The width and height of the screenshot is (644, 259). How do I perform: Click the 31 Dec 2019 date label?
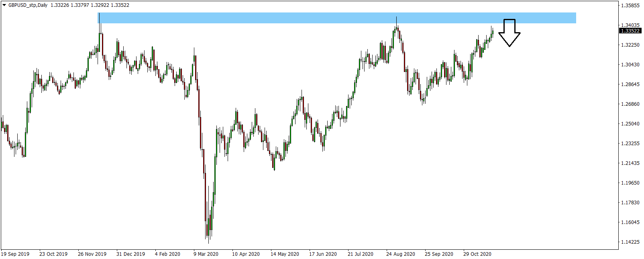pos(131,254)
